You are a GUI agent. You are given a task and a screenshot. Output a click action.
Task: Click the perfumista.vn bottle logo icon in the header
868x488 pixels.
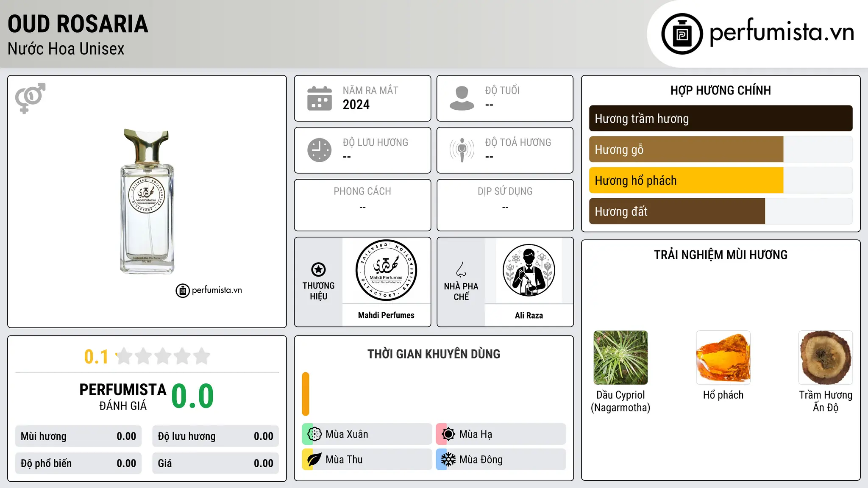pyautogui.click(x=682, y=34)
